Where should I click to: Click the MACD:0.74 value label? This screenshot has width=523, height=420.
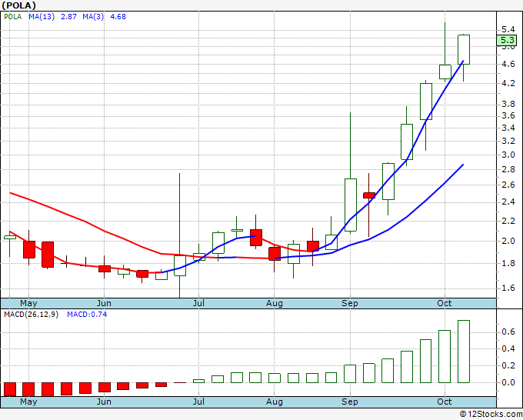coord(85,314)
